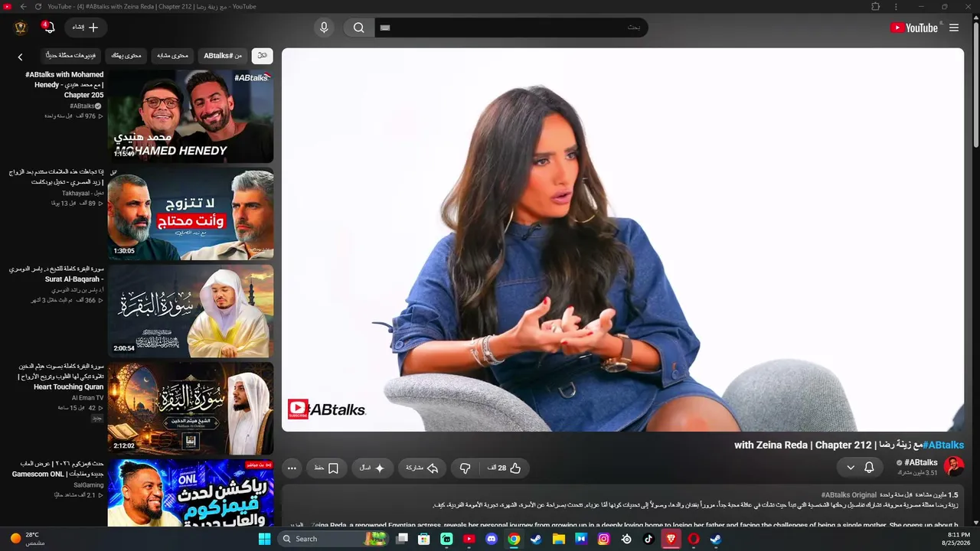
Task: Open 'Surat Al-Baqarah' video title link
Action: tap(56, 274)
